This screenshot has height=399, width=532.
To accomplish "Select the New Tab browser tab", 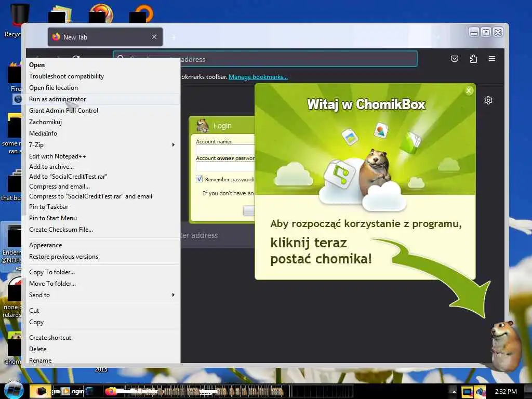I will point(105,37).
